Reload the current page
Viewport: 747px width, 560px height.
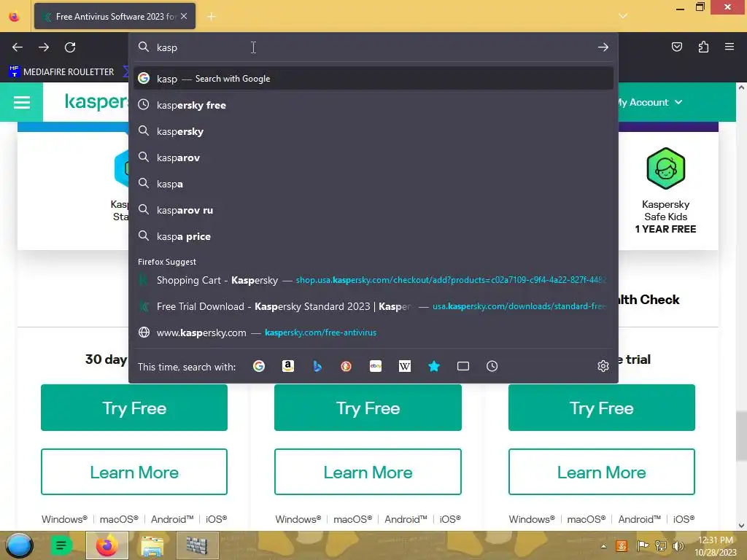click(x=70, y=47)
